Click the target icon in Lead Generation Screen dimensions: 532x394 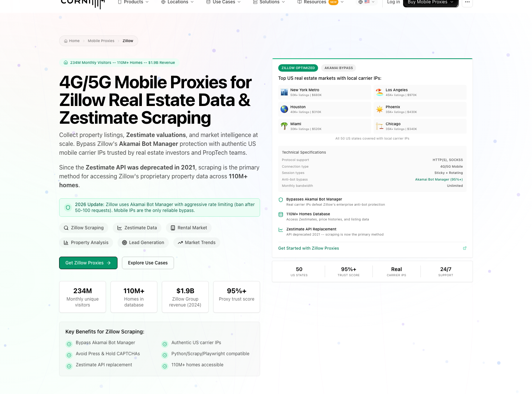tap(125, 243)
